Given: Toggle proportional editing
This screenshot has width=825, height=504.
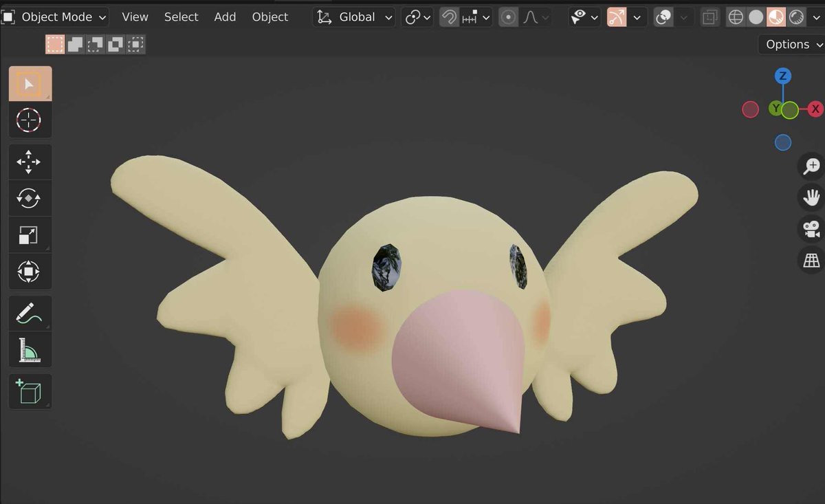Looking at the screenshot, I should (x=508, y=17).
